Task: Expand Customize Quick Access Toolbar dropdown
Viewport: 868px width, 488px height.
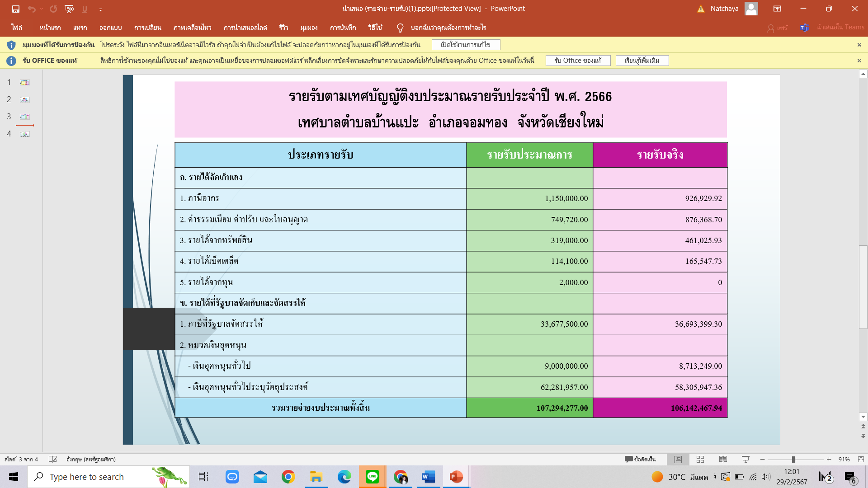Action: [x=100, y=9]
